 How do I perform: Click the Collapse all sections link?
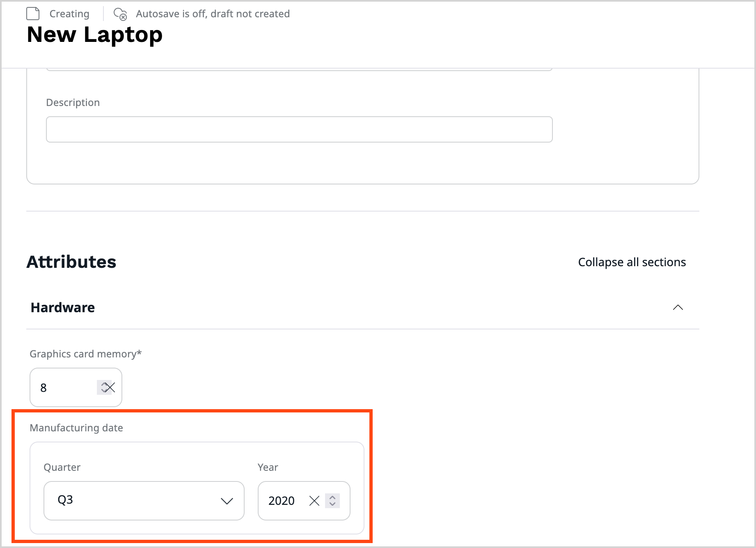point(632,262)
